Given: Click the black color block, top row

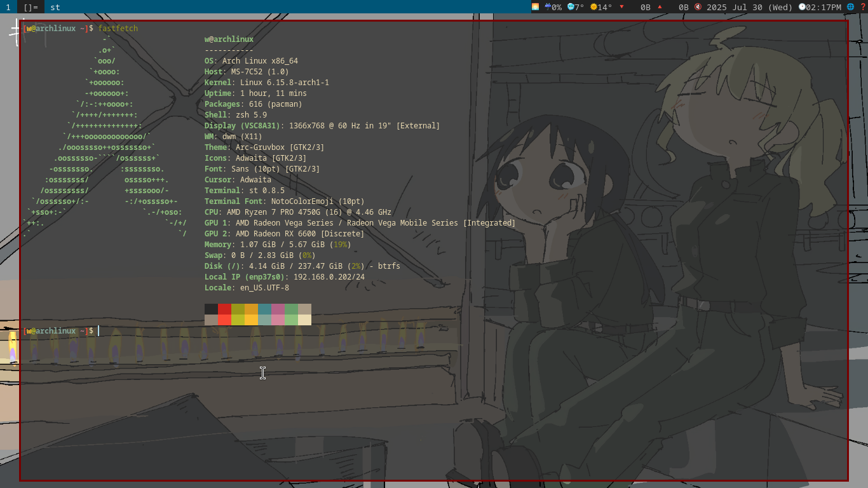Looking at the screenshot, I should (211, 309).
